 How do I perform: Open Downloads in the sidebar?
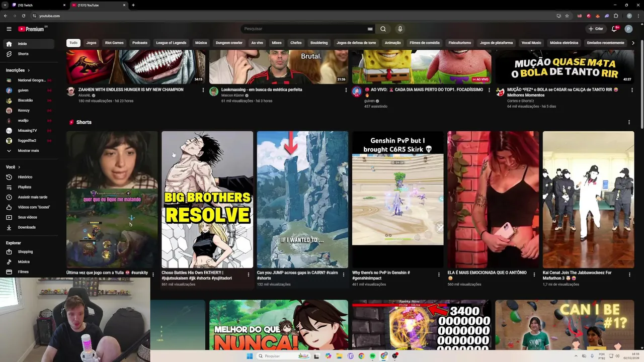pos(28,227)
